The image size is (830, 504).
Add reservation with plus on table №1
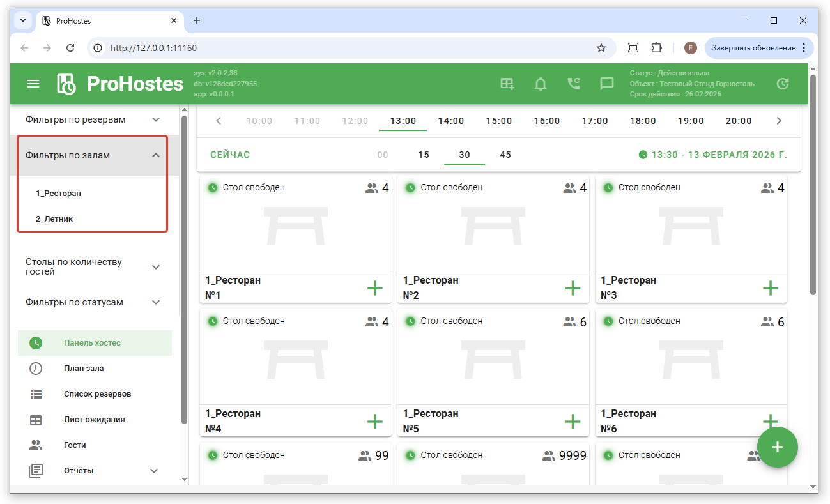(x=375, y=288)
